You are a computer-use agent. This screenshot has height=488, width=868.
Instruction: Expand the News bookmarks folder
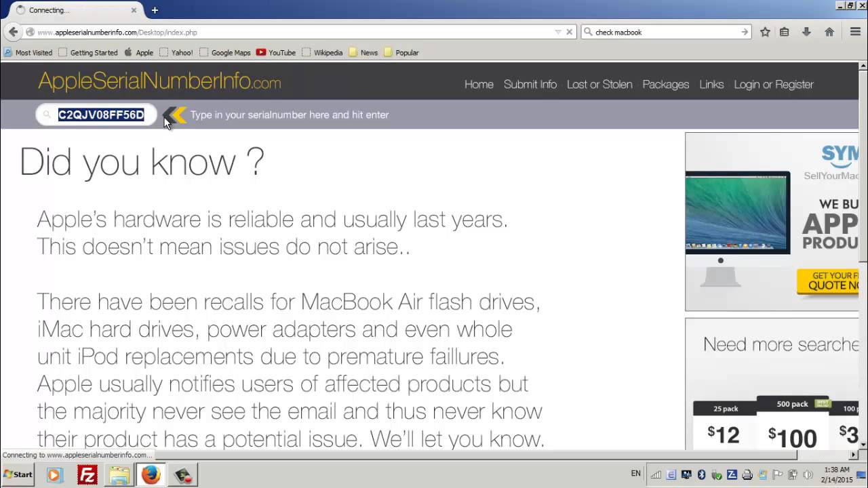coord(363,52)
